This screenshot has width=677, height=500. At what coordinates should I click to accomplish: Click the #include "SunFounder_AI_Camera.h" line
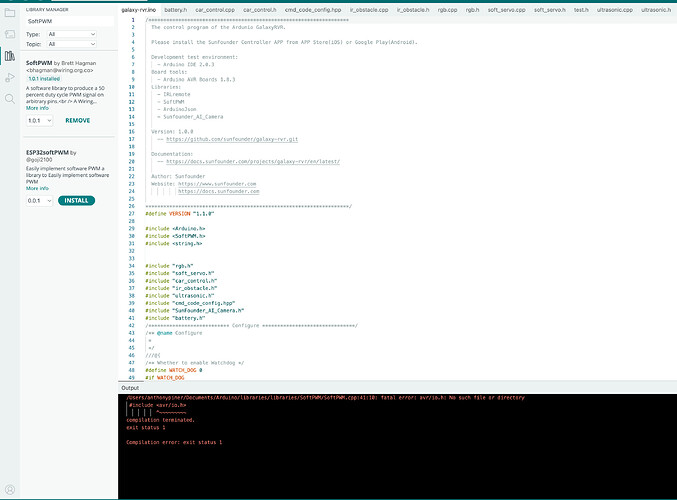(x=195, y=310)
